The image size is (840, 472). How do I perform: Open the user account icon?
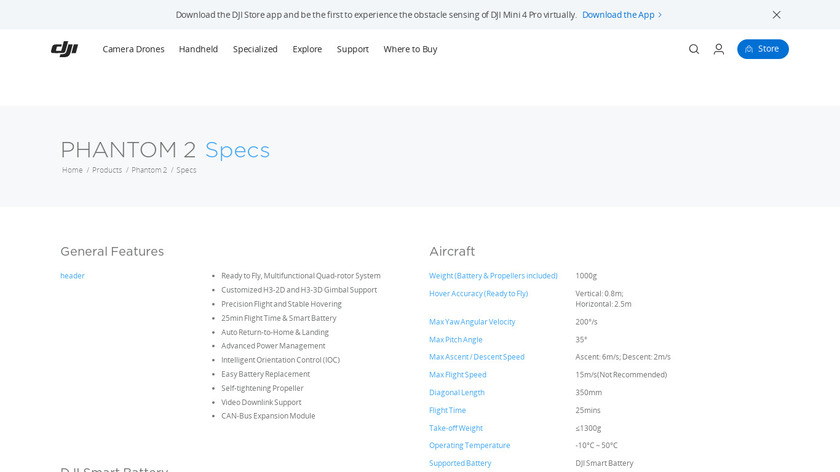[x=719, y=49]
